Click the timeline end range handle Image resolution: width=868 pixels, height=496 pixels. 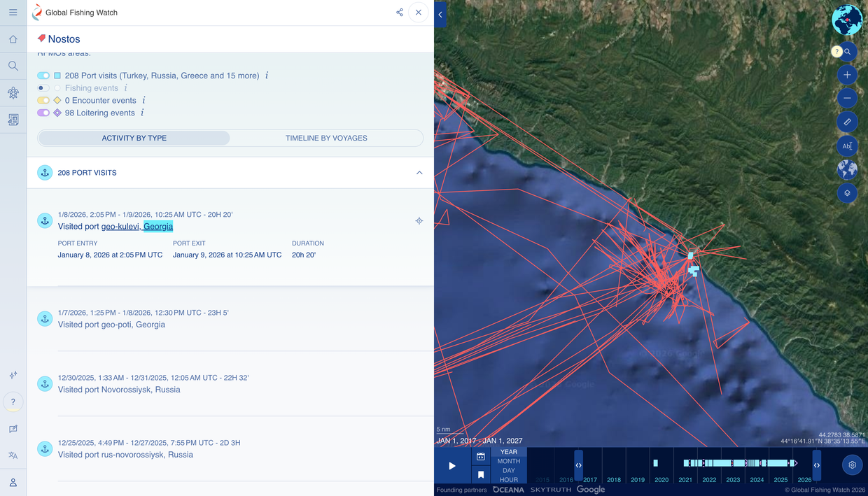816,465
